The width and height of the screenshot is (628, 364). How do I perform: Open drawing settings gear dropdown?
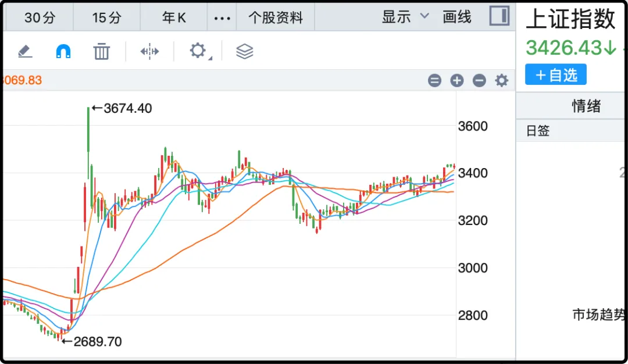[x=199, y=51]
